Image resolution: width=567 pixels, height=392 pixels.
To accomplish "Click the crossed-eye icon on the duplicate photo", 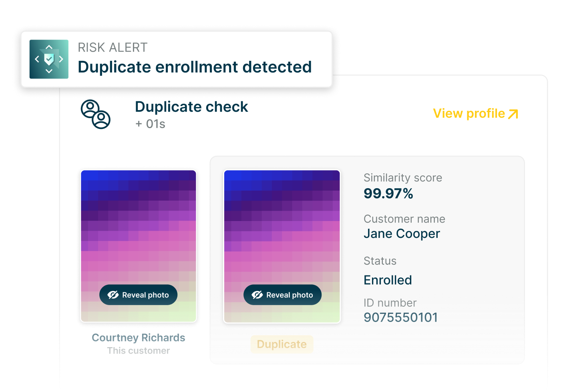I will (x=257, y=295).
